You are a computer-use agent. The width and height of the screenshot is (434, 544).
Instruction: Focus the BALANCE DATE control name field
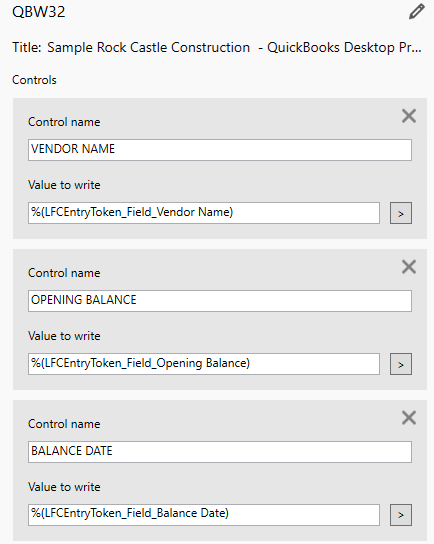click(x=220, y=452)
